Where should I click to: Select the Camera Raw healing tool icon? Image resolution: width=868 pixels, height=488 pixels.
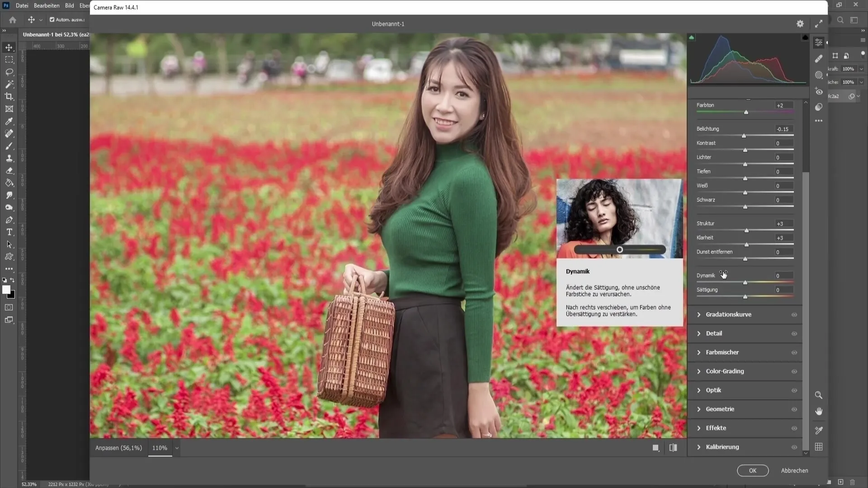tap(819, 59)
